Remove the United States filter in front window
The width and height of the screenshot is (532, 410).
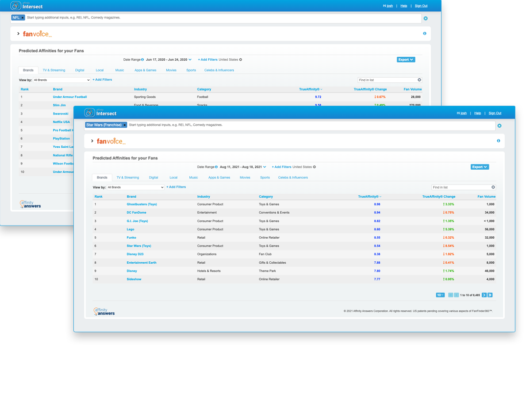pos(314,167)
